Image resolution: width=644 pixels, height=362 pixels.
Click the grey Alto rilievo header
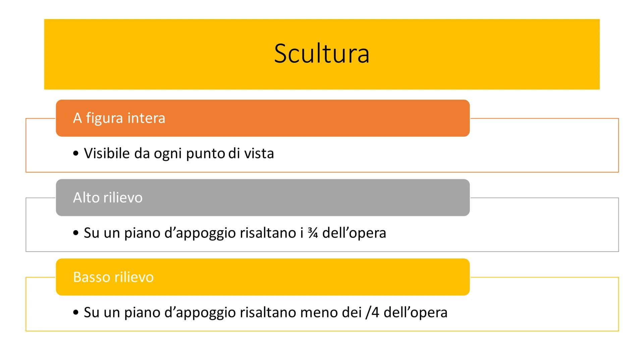(x=263, y=197)
